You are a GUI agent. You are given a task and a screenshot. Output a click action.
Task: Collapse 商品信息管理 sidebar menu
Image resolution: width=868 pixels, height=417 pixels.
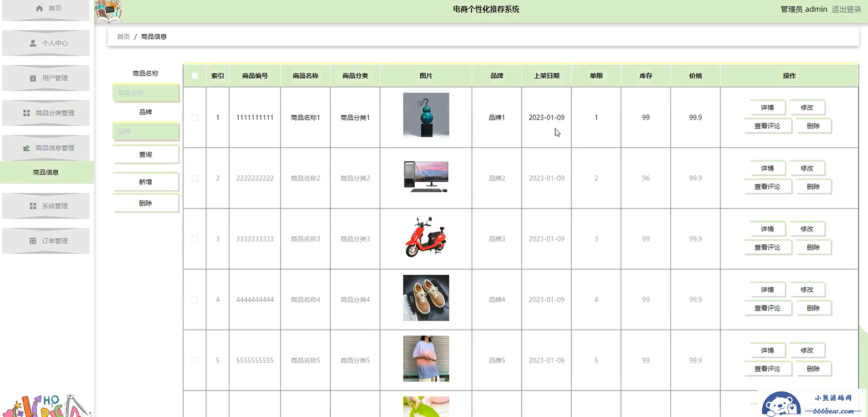46,148
